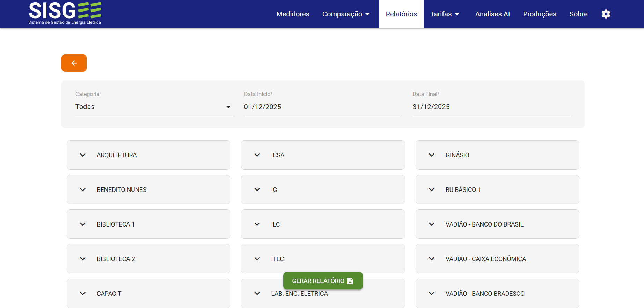
Task: Click the ICSA label
Action: point(278,155)
